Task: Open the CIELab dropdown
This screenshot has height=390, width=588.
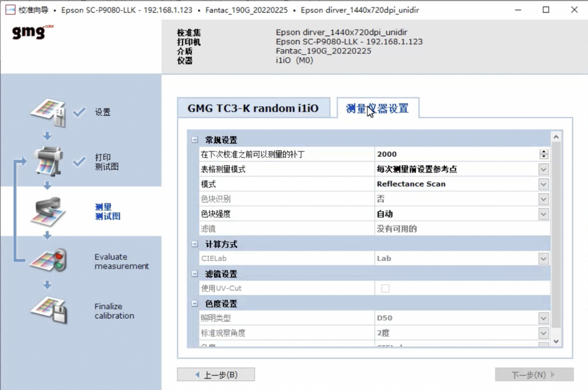Action: [543, 258]
